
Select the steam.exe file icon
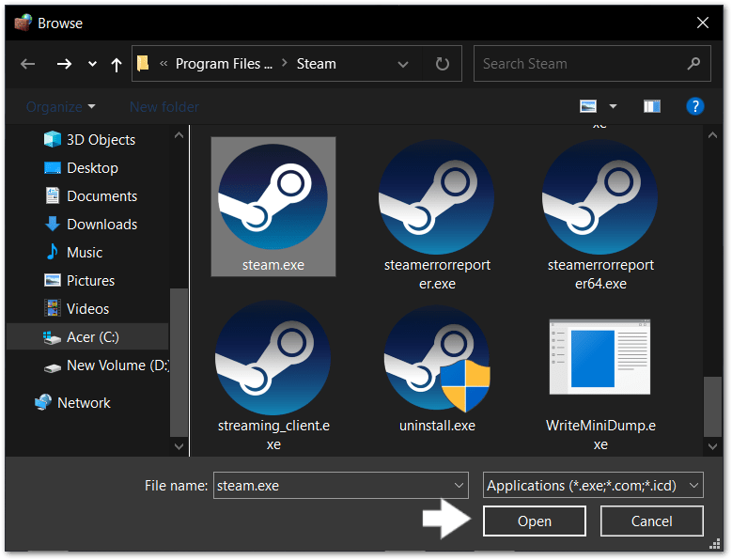(273, 197)
